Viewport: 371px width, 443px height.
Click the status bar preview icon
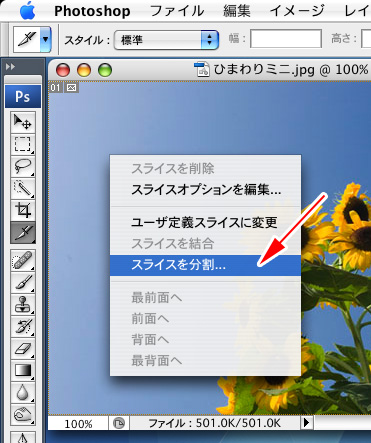click(118, 424)
